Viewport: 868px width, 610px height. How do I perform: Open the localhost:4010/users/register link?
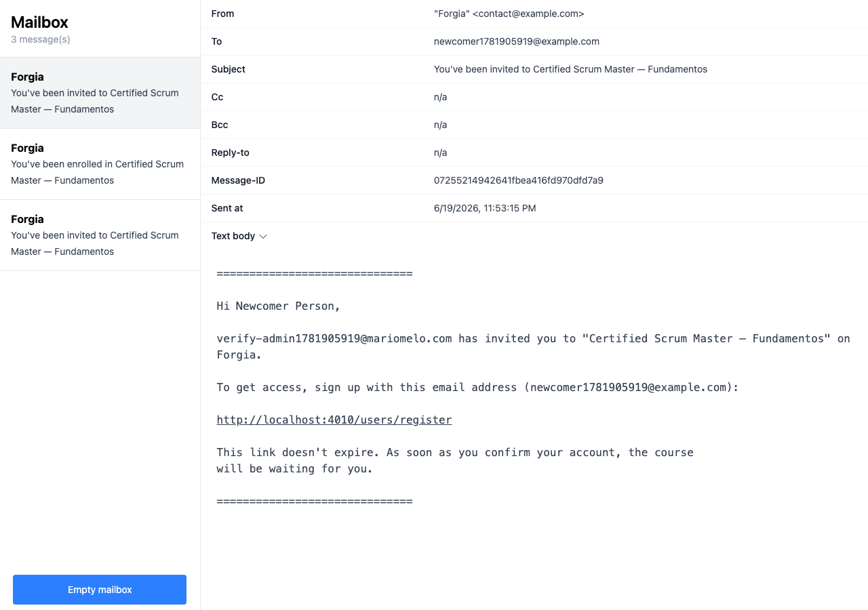tap(334, 420)
